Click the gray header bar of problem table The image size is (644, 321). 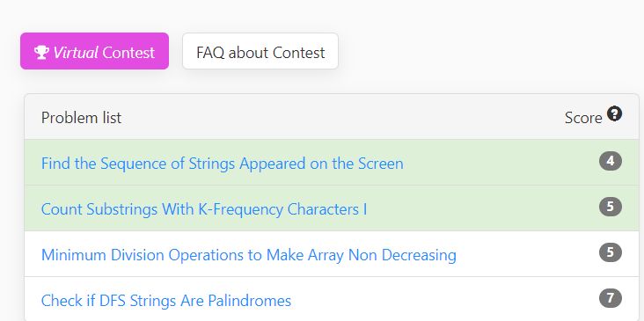pos(332,117)
